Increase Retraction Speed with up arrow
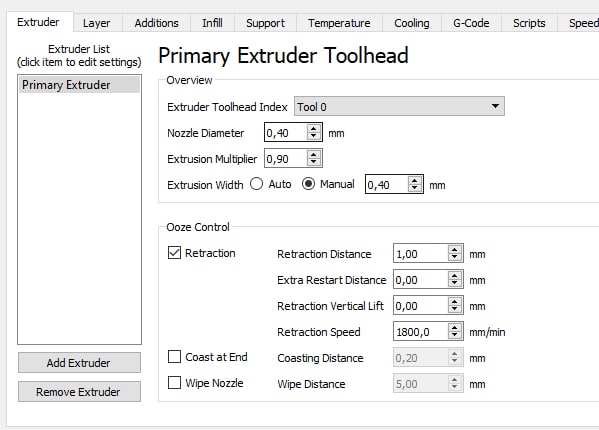 (455, 327)
